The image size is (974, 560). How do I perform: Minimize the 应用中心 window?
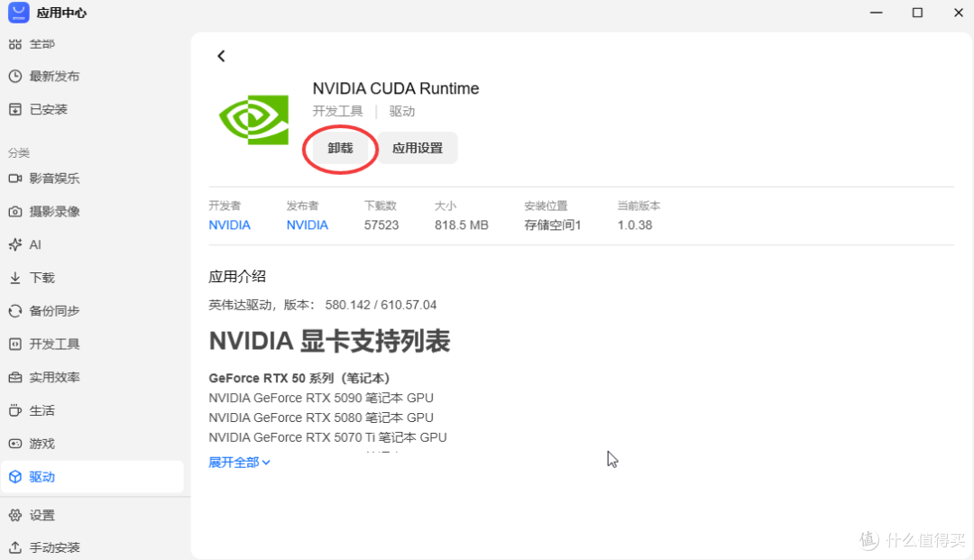point(877,13)
